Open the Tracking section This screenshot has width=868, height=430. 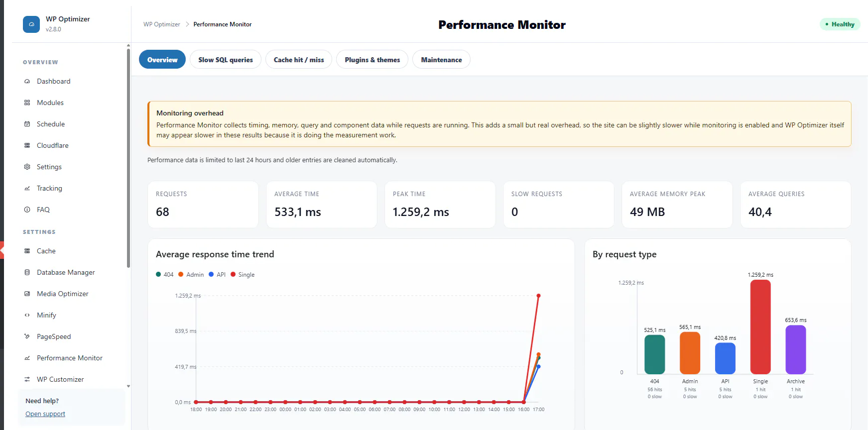(49, 188)
